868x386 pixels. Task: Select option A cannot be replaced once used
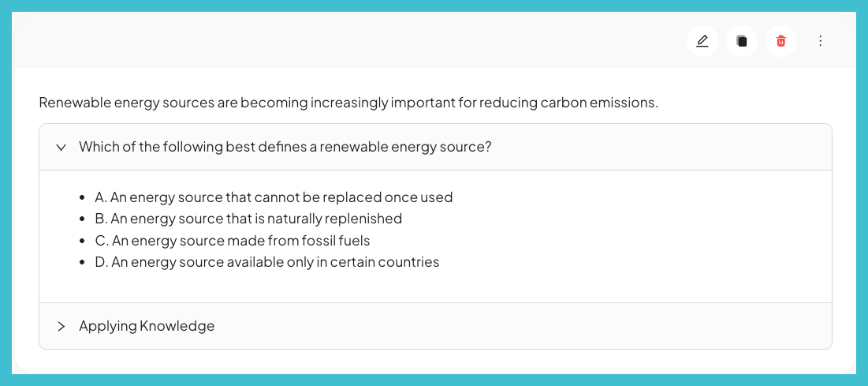274,197
